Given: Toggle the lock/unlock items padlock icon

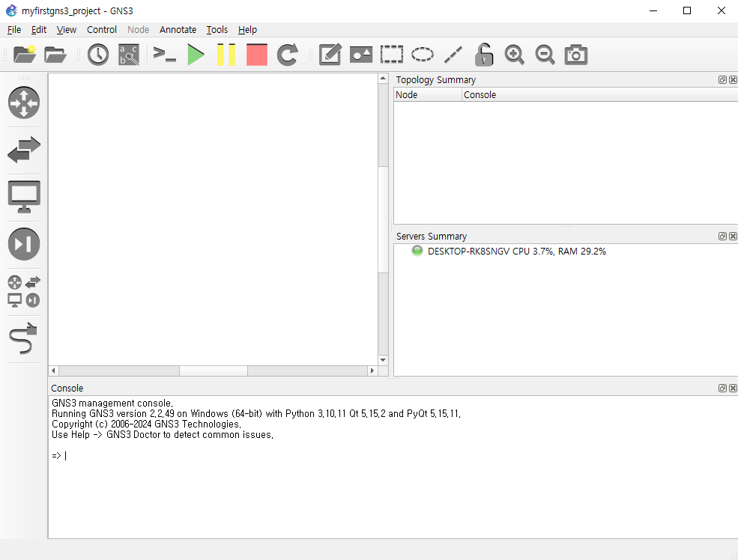Looking at the screenshot, I should click(x=484, y=55).
